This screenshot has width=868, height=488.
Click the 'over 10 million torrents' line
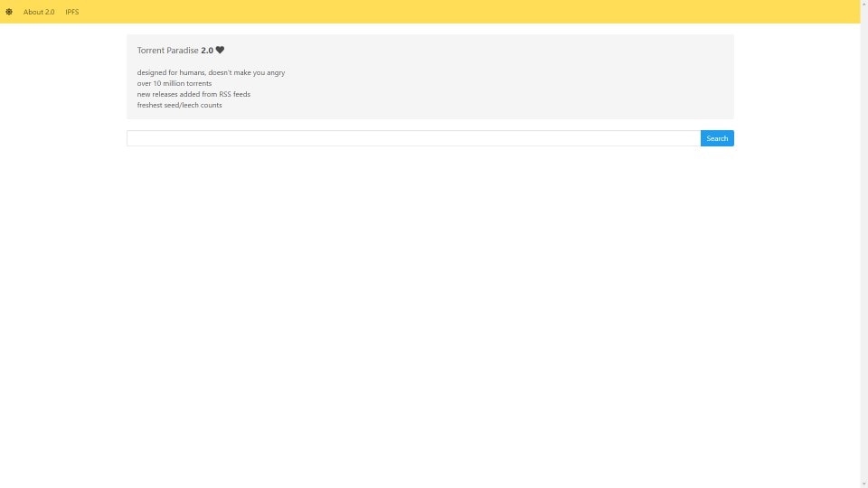pos(175,83)
